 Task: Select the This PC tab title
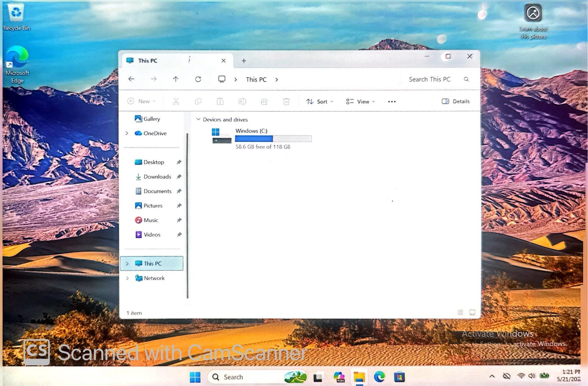(148, 61)
